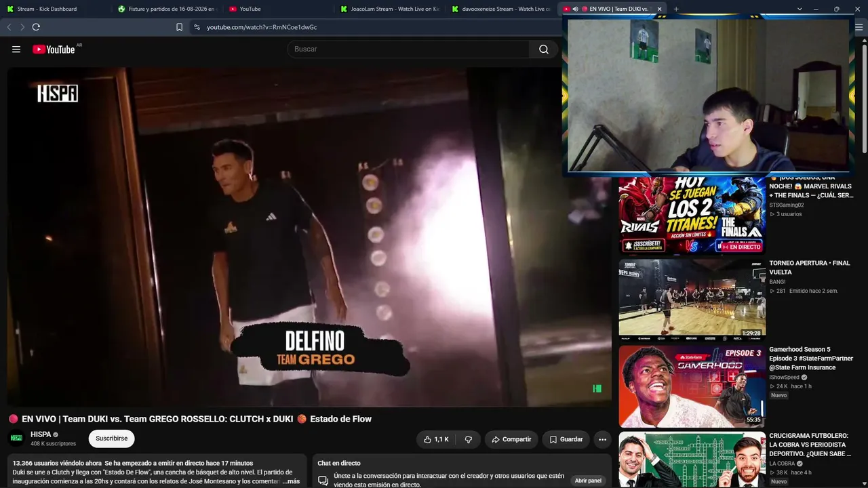Click the video player showing Delfino
The width and height of the screenshot is (868, 488).
tap(309, 237)
